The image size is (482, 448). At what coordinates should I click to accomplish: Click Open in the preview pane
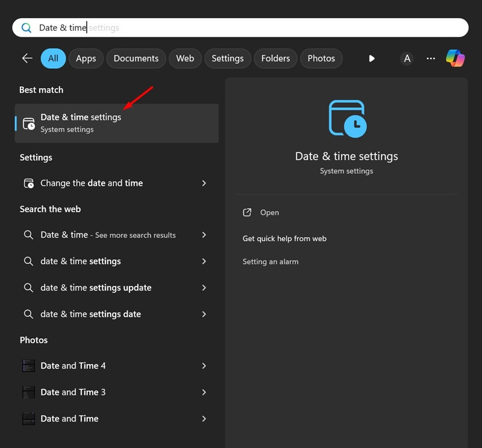[x=269, y=212]
